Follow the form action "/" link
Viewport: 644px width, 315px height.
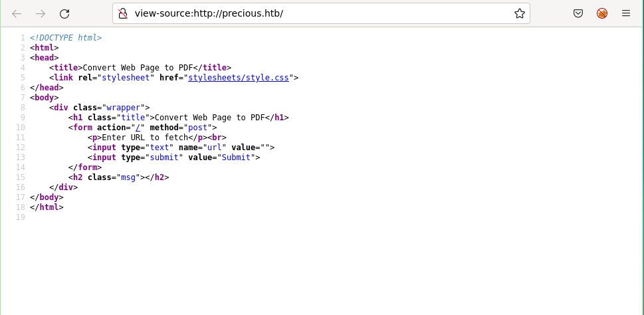point(140,128)
